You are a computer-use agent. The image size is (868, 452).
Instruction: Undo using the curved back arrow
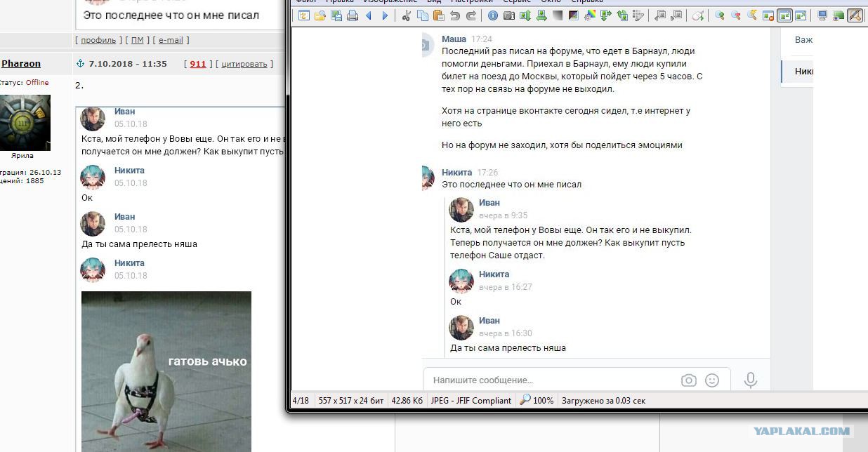(454, 15)
